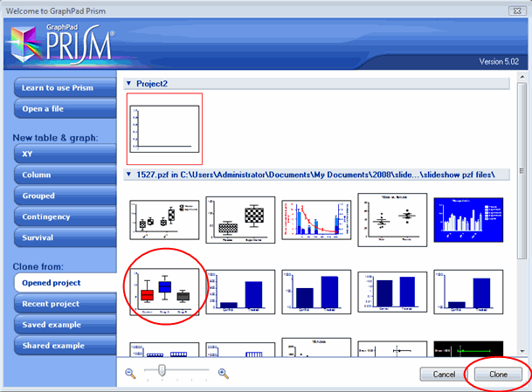Select the red and blue box plot thumbnail
This screenshot has height=392, width=532.
[164, 292]
